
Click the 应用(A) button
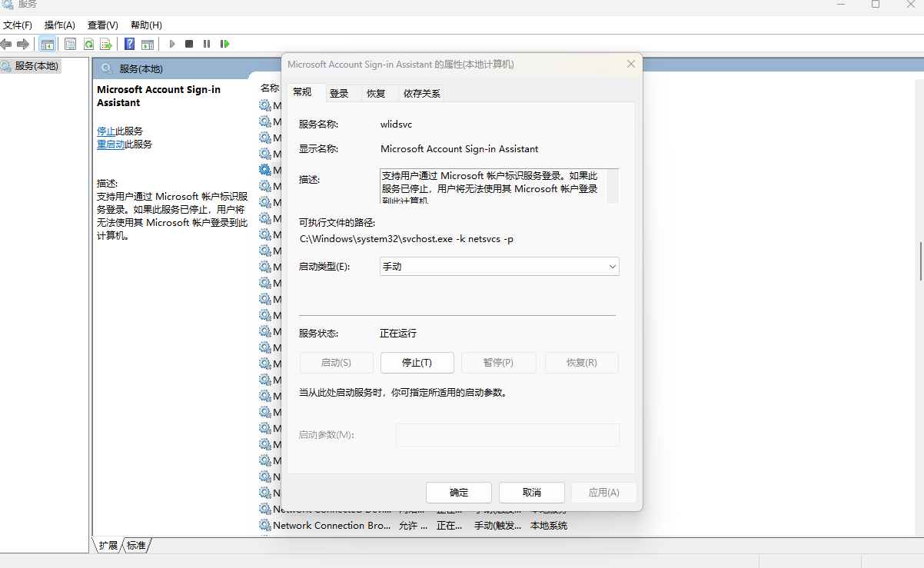coord(603,493)
